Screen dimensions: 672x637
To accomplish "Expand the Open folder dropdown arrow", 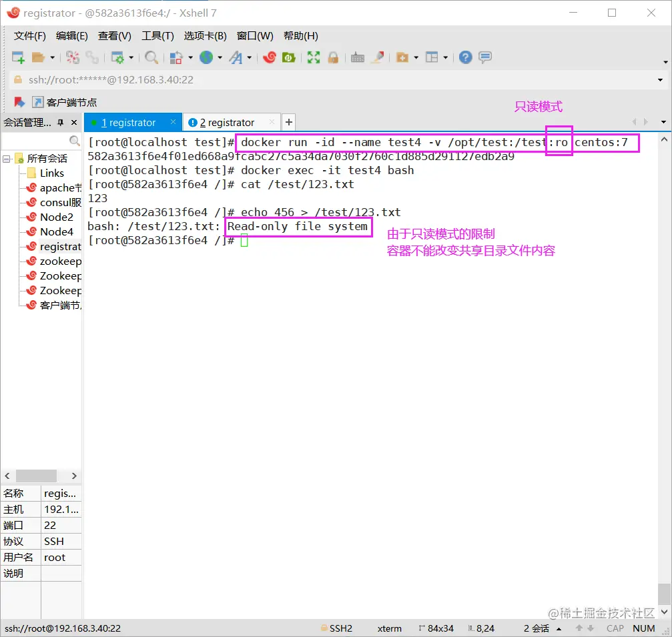I will [52, 57].
